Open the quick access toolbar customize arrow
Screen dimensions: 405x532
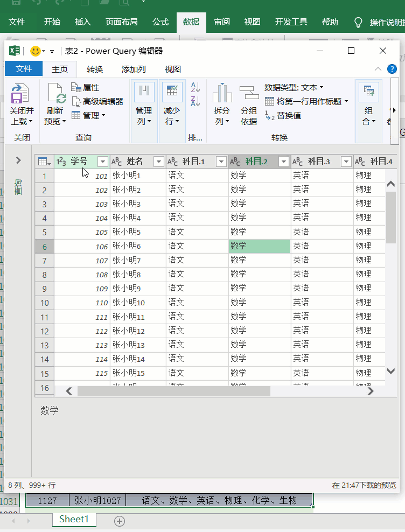point(52,52)
